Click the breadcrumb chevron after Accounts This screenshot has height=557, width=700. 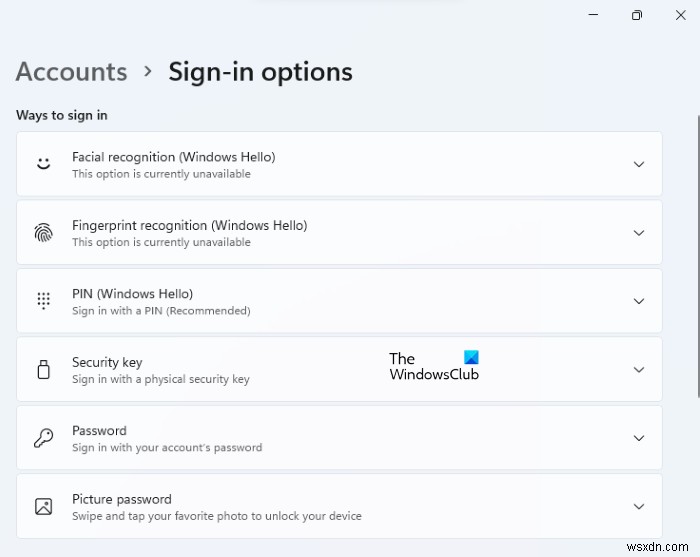tap(148, 71)
